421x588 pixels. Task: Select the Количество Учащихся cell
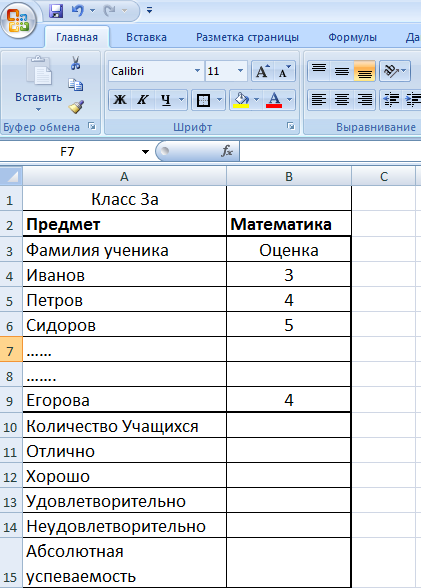124,426
